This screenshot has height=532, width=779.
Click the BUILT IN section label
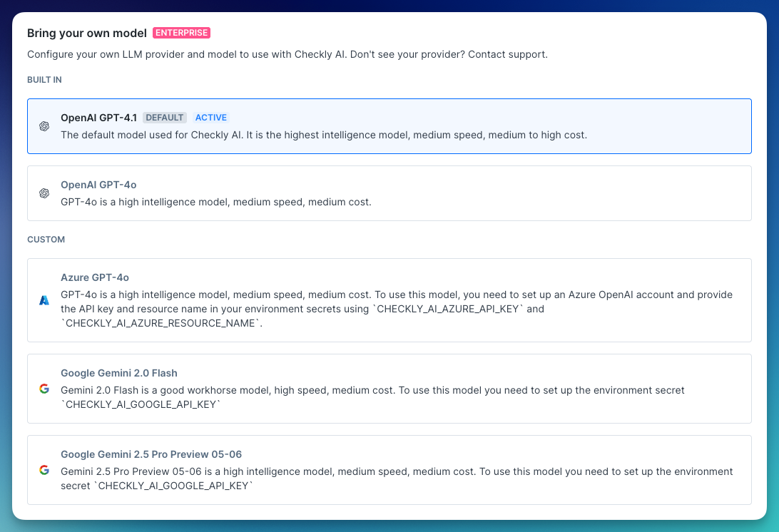click(44, 80)
